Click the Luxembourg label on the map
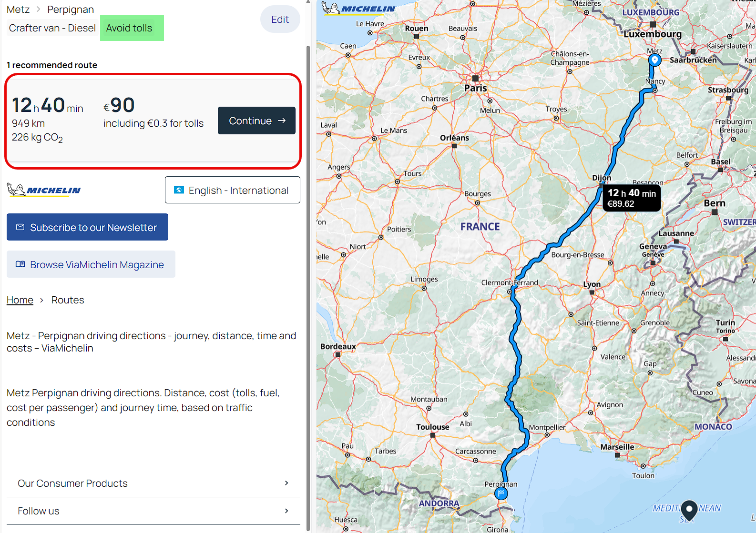Viewport: 756px width, 533px height. pyautogui.click(x=653, y=34)
